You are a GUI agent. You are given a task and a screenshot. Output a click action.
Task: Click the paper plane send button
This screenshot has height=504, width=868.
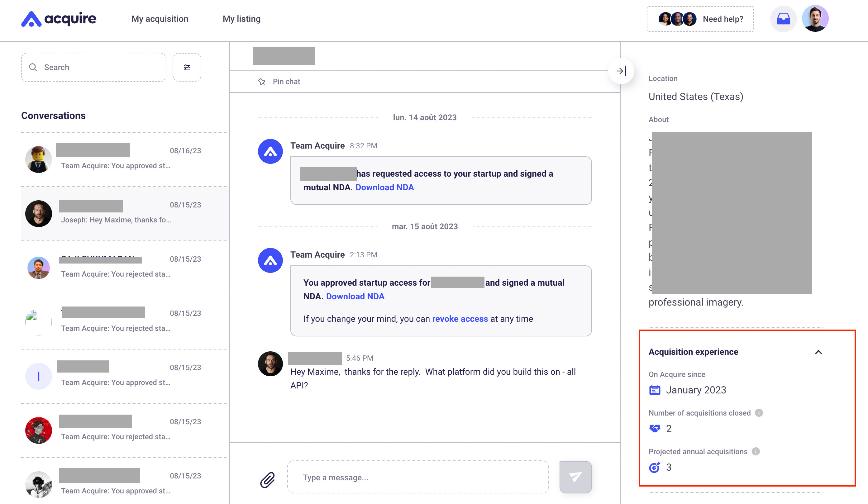(575, 477)
